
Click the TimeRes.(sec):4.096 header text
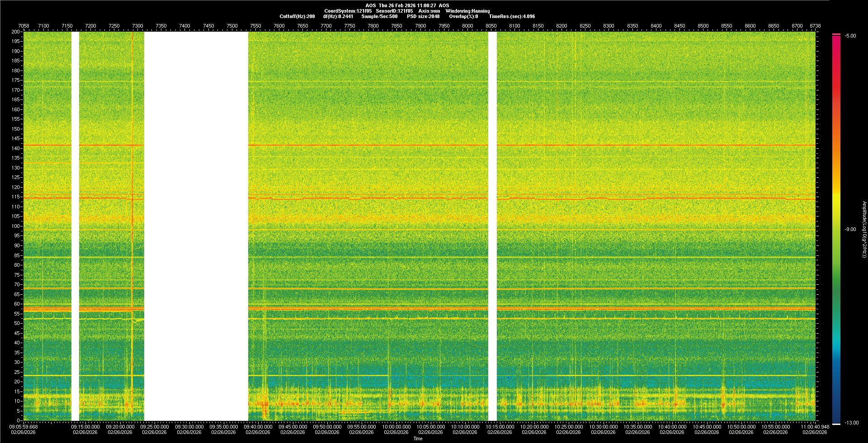pos(512,16)
